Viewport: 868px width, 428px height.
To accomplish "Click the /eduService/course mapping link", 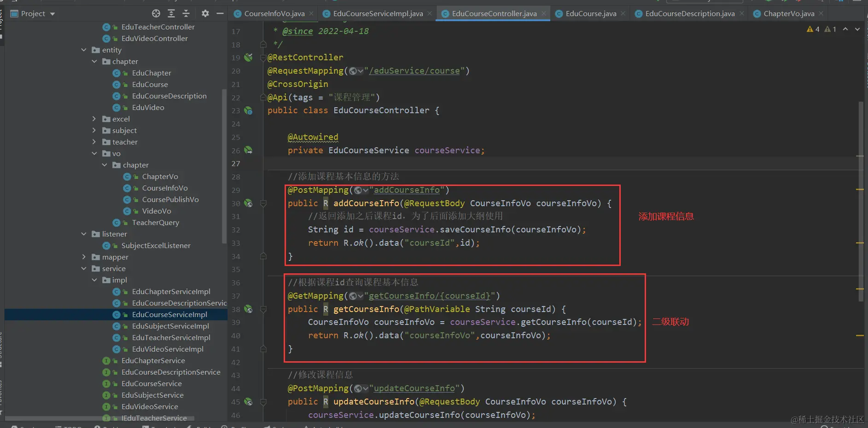I will click(414, 71).
